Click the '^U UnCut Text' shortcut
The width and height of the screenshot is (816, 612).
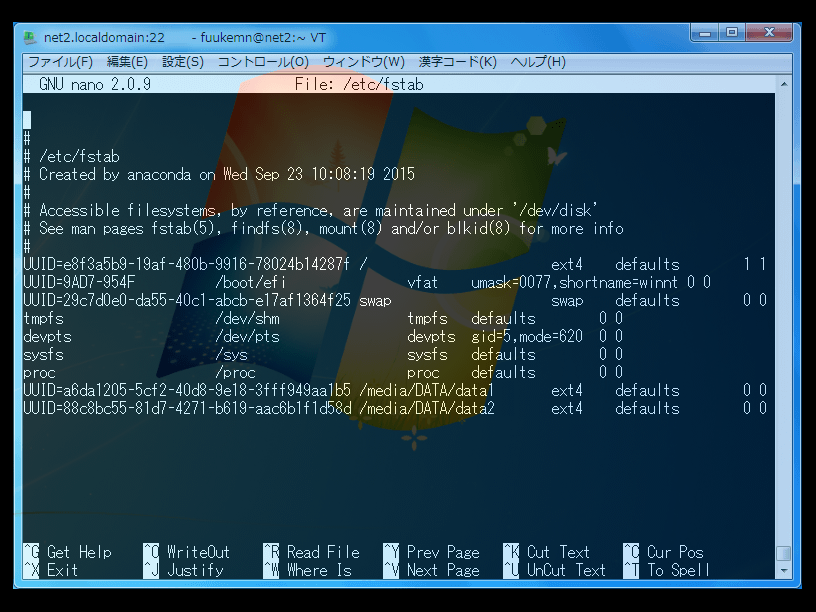point(555,570)
